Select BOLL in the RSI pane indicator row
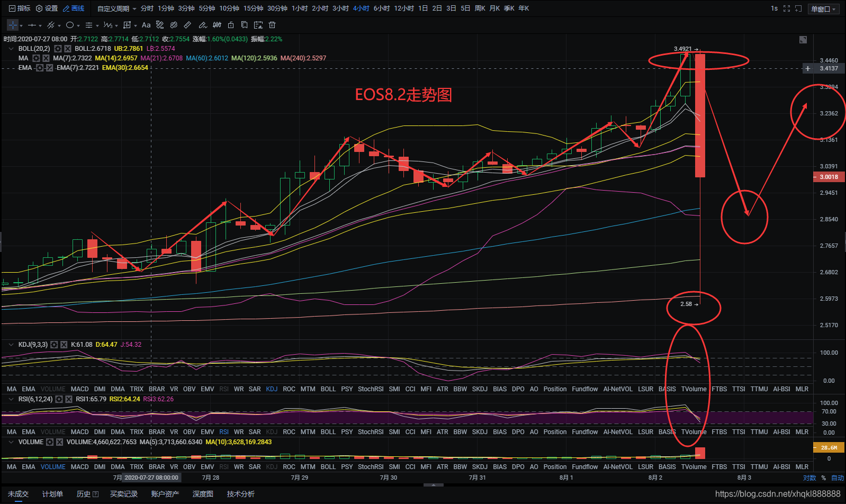846x504 pixels. pos(328,432)
